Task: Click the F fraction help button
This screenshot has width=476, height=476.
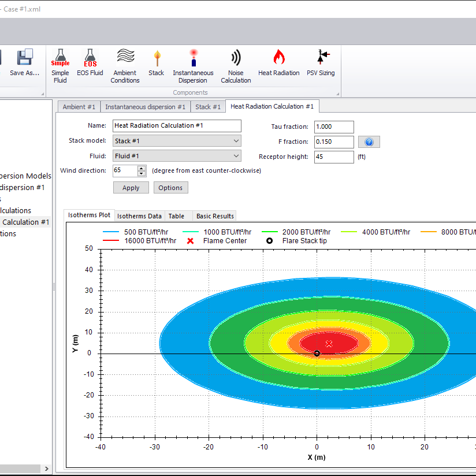Action: tap(369, 142)
